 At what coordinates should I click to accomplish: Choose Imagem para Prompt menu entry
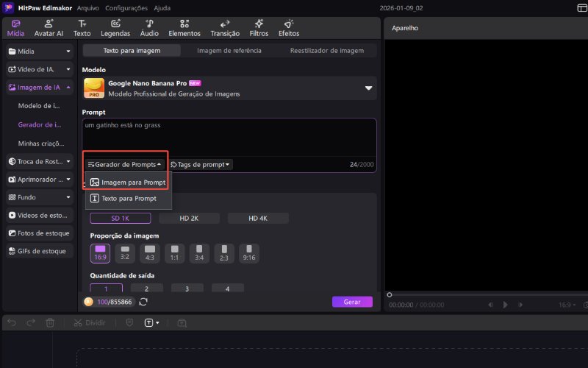128,182
